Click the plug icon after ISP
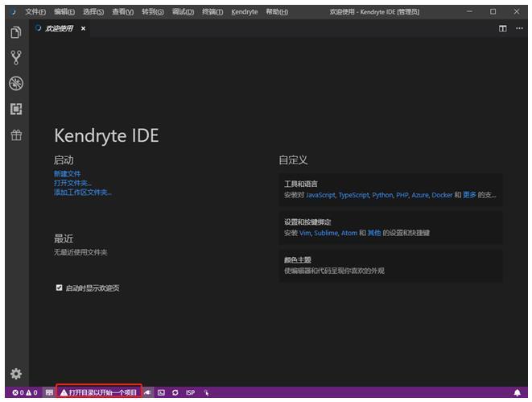The height and width of the screenshot is (402, 532). 206,392
